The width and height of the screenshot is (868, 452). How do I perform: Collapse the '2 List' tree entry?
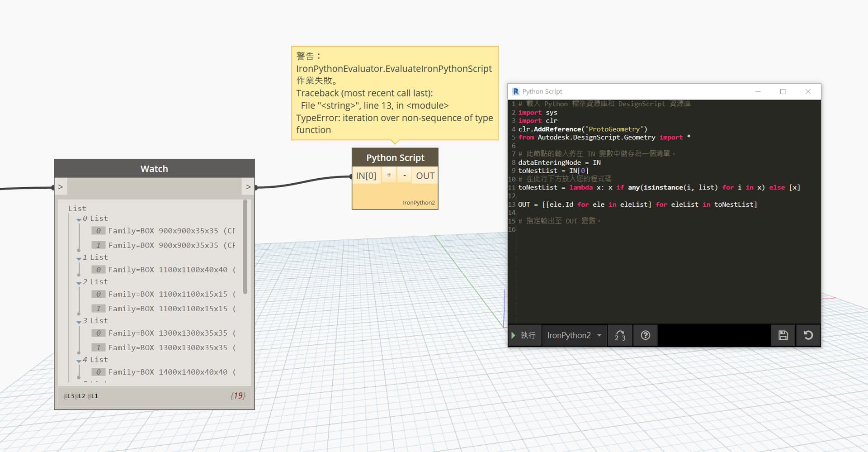click(x=79, y=283)
